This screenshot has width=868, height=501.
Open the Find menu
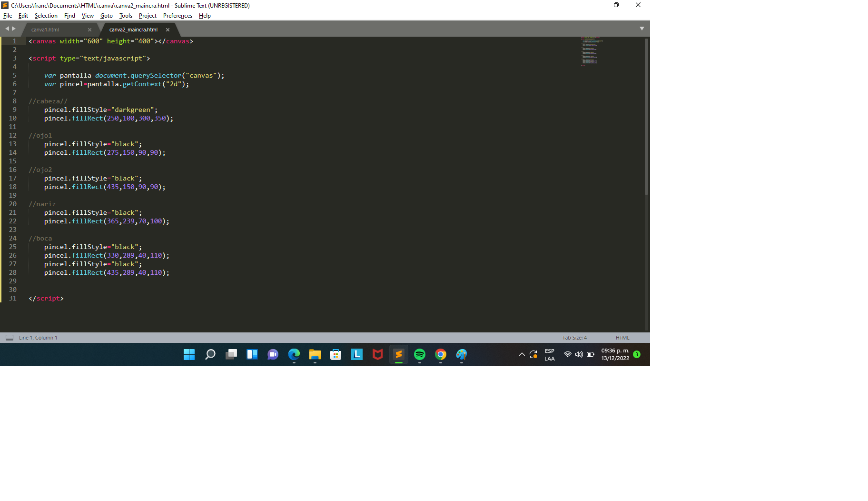(69, 16)
